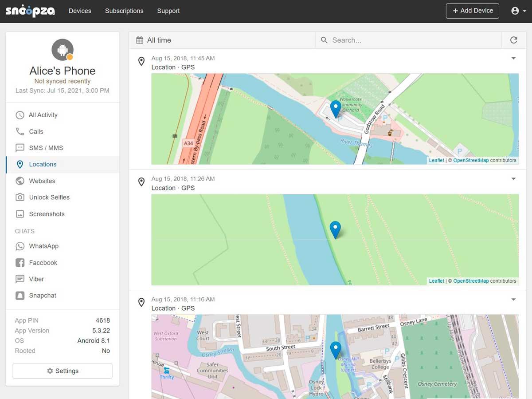Open Snapchat chat logs
The width and height of the screenshot is (532, 399).
(43, 295)
